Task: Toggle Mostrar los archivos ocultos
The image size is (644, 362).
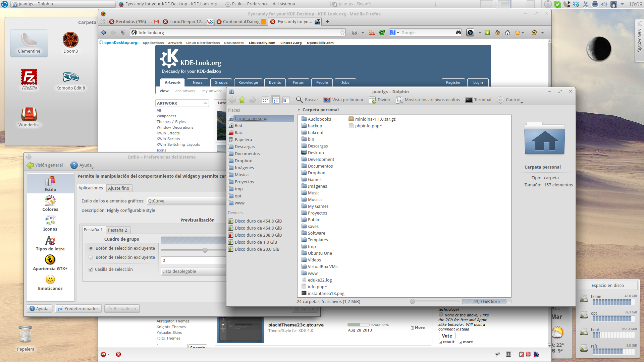Action: [x=428, y=100]
